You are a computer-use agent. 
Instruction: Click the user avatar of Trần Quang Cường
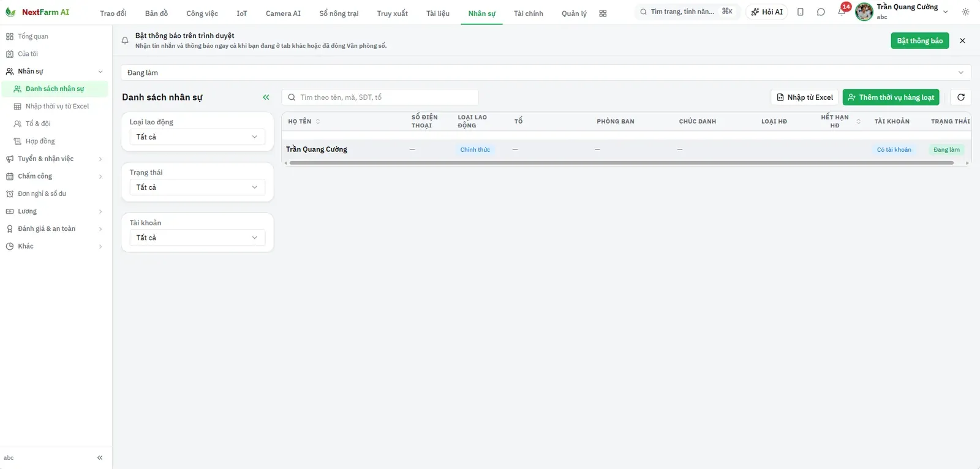click(x=864, y=12)
